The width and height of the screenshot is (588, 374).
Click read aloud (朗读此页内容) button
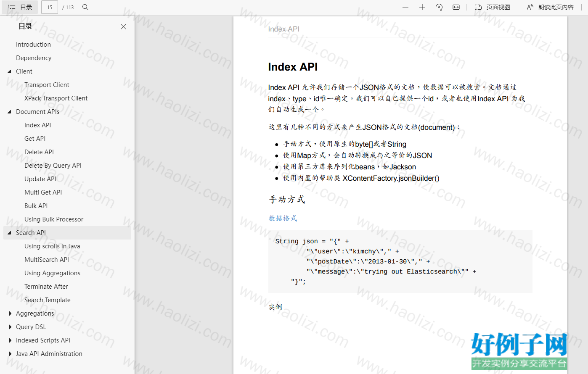click(x=550, y=7)
